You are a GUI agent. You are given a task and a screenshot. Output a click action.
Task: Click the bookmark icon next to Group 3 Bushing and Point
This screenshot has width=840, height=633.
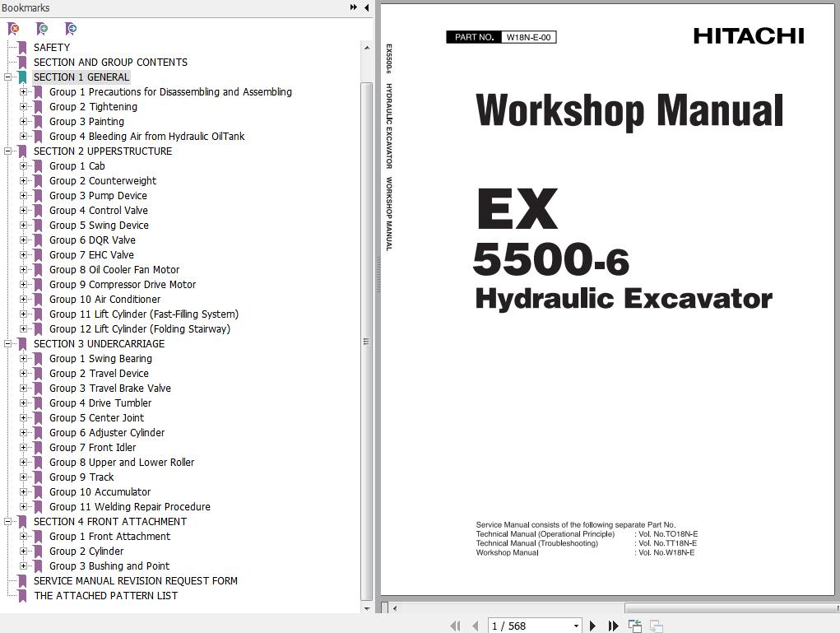[x=38, y=566]
